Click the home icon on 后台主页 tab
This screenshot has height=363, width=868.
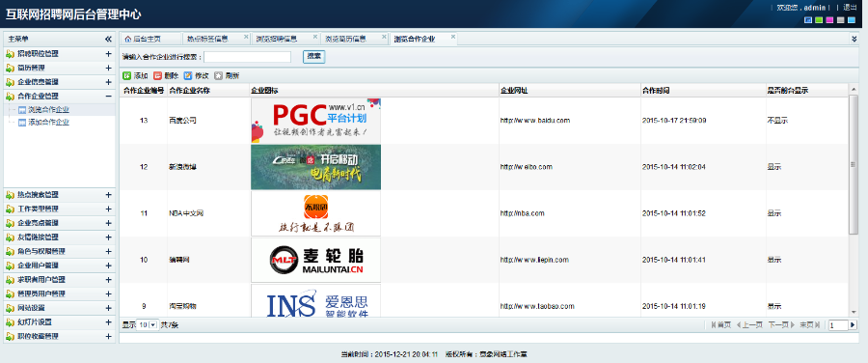point(128,40)
